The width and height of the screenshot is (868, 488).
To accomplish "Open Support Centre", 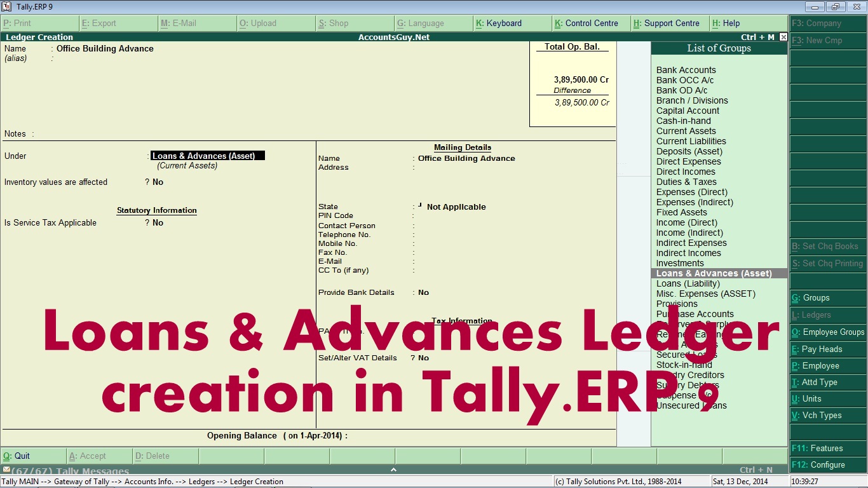I will pyautogui.click(x=670, y=24).
